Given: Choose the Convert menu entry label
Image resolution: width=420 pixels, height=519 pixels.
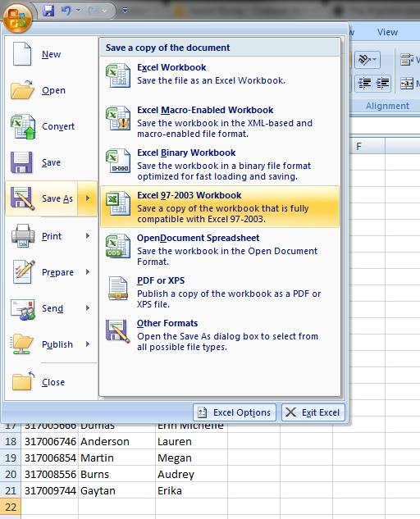Looking at the screenshot, I should click(58, 126).
